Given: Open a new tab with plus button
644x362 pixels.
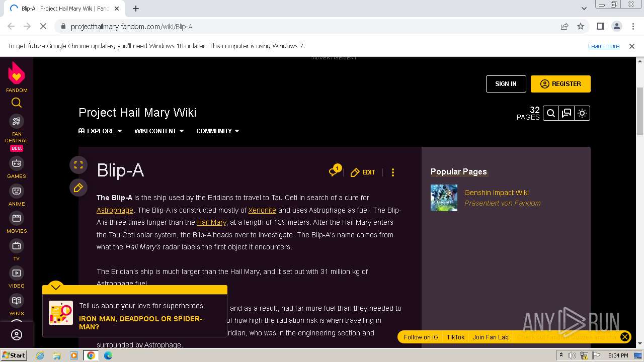Looking at the screenshot, I should tap(136, 9).
